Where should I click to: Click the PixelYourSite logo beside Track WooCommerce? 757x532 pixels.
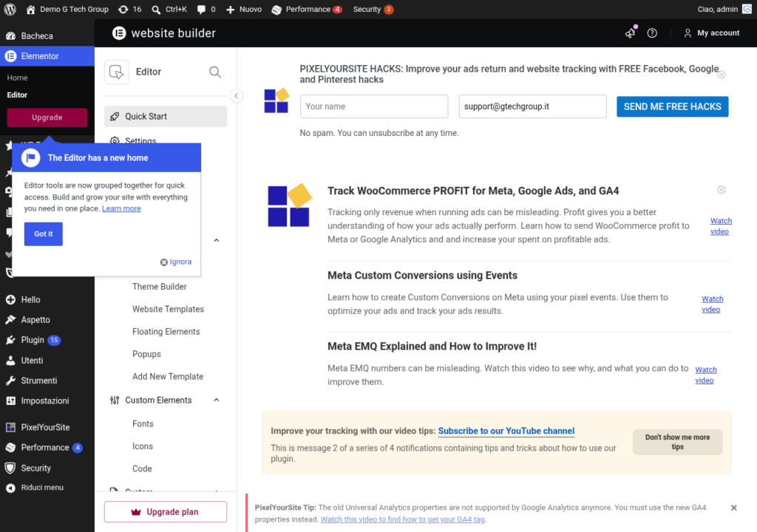tap(290, 205)
